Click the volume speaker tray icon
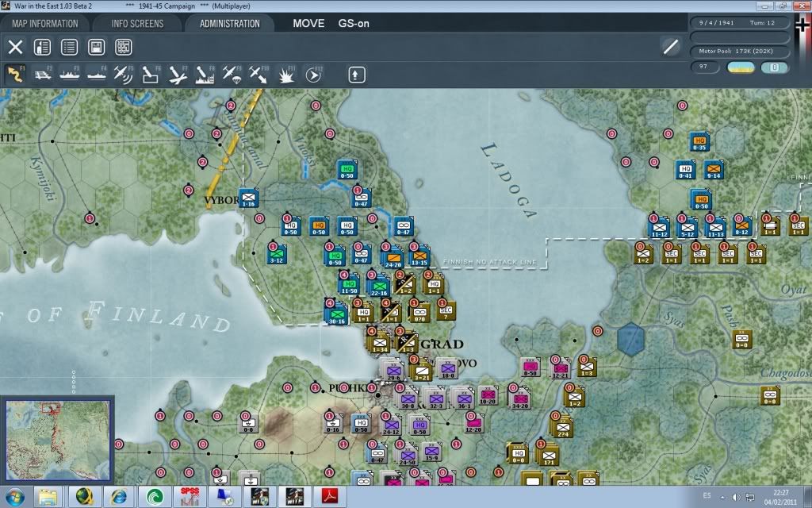The height and width of the screenshot is (508, 812). (736, 498)
